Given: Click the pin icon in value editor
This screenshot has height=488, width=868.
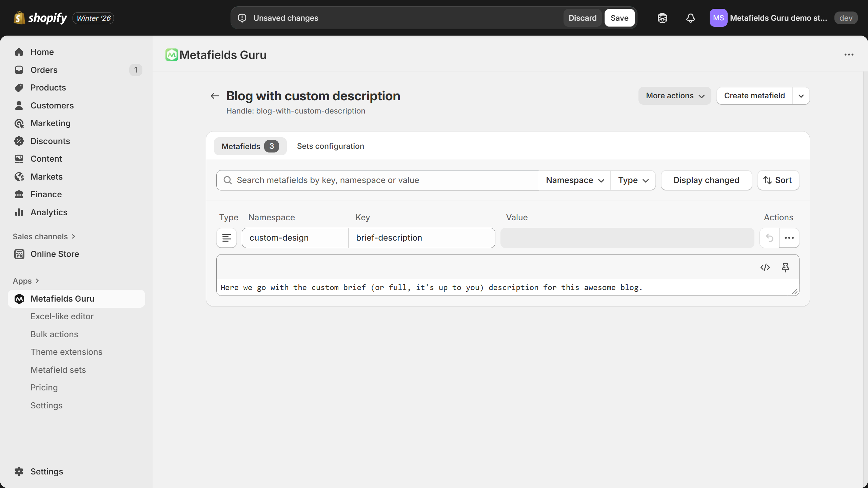Looking at the screenshot, I should [x=785, y=267].
